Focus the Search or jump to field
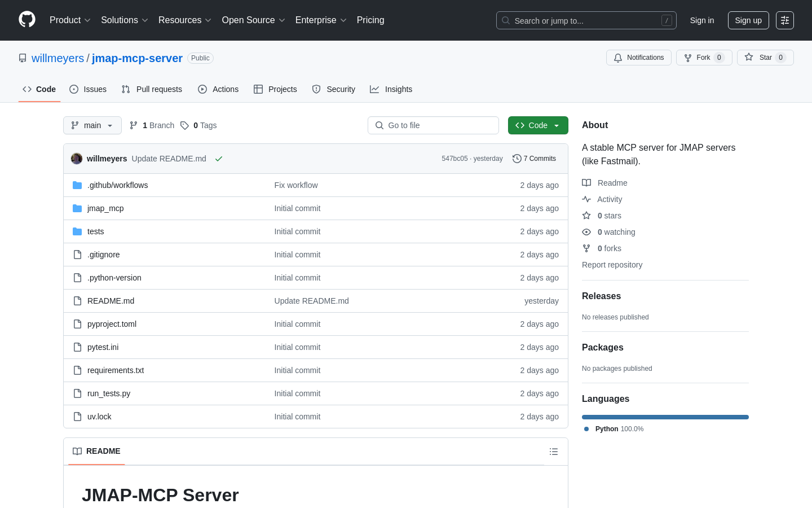 (586, 20)
